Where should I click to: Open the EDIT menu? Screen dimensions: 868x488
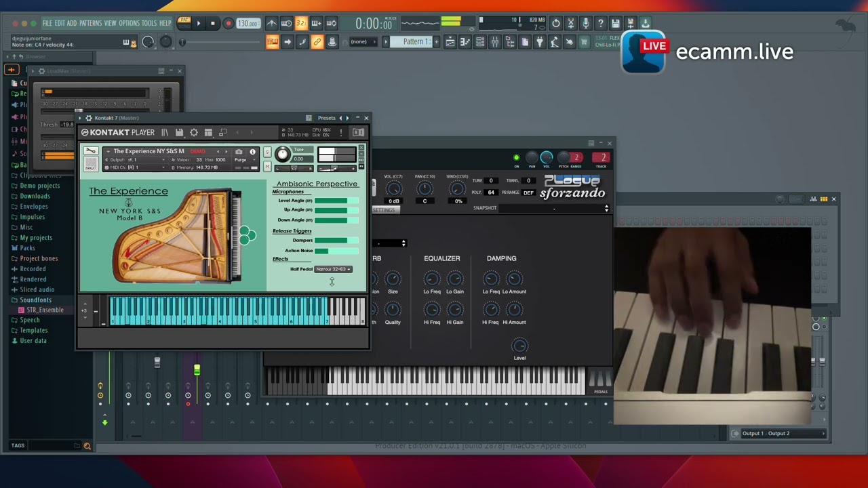tap(60, 23)
